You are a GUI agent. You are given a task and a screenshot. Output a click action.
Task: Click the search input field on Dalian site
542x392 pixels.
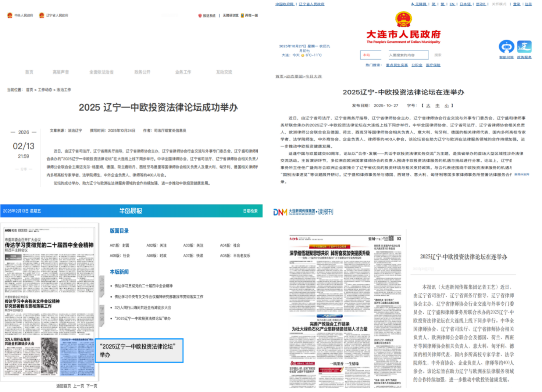pyautogui.click(x=408, y=55)
